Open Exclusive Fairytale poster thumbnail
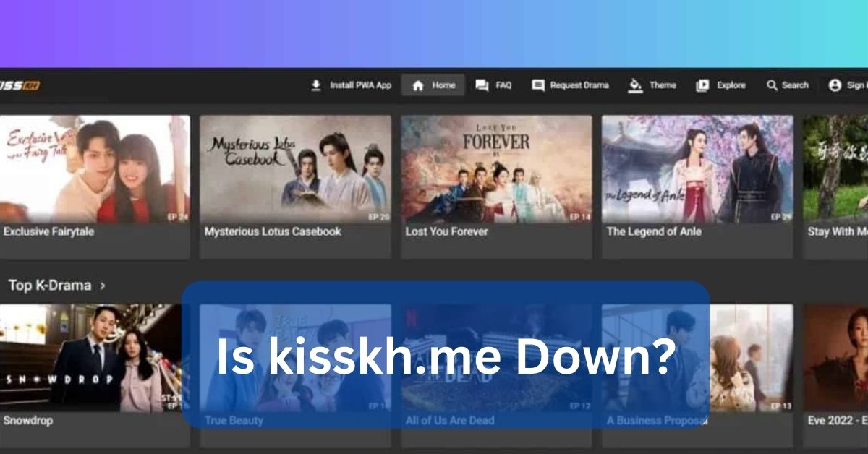 (95, 169)
